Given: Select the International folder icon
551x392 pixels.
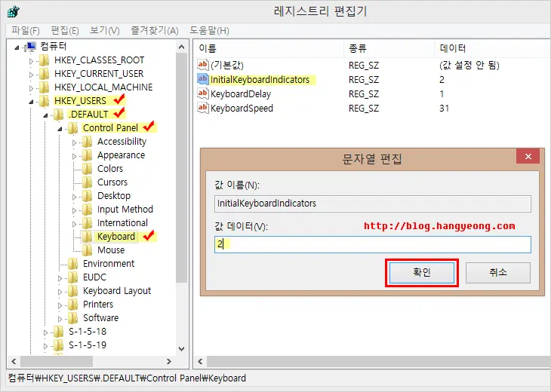Looking at the screenshot, I should coord(87,223).
